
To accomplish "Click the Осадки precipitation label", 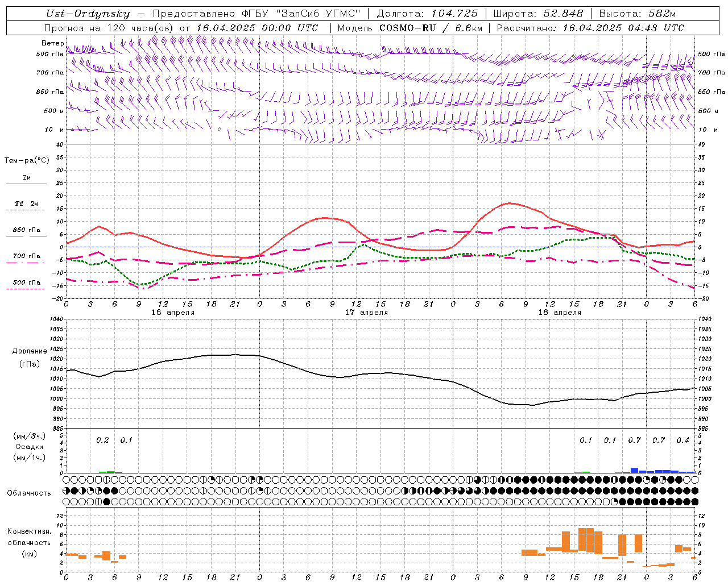I will tap(30, 447).
